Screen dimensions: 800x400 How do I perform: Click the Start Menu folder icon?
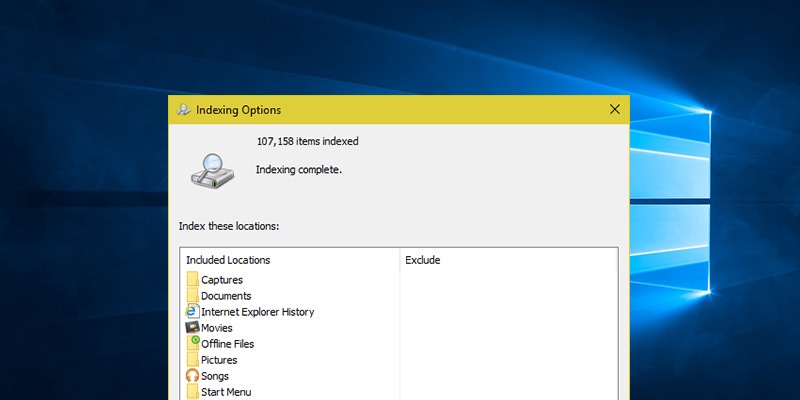click(192, 391)
